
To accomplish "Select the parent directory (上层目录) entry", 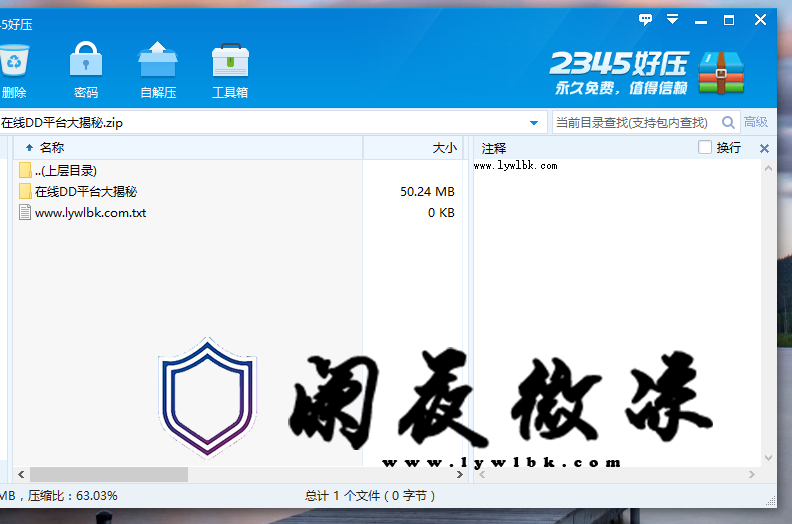I will point(66,170).
